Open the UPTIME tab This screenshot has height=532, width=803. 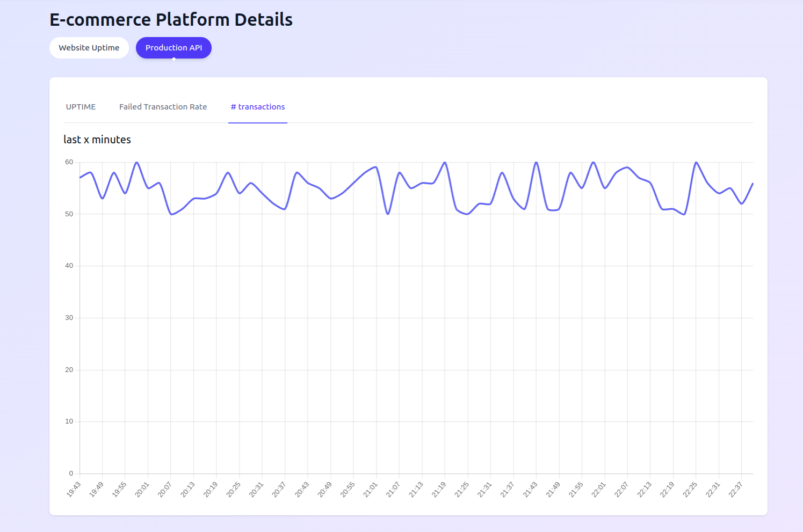point(81,107)
